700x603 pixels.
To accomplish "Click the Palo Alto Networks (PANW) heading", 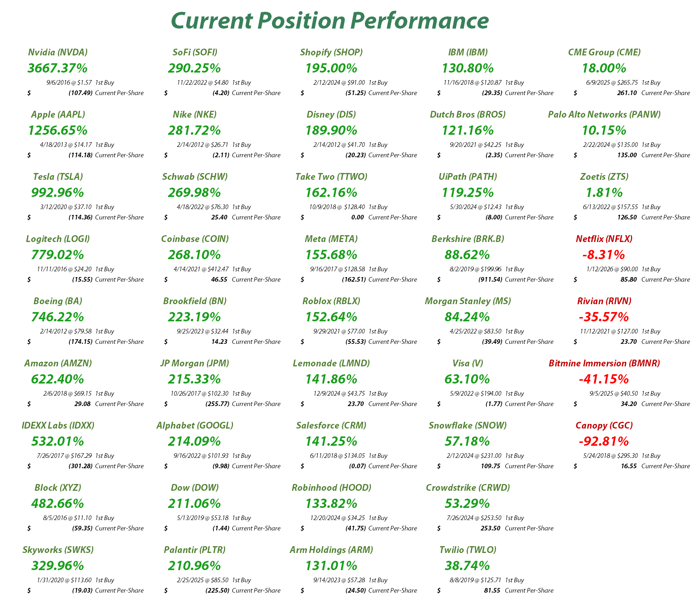I will pos(604,114).
